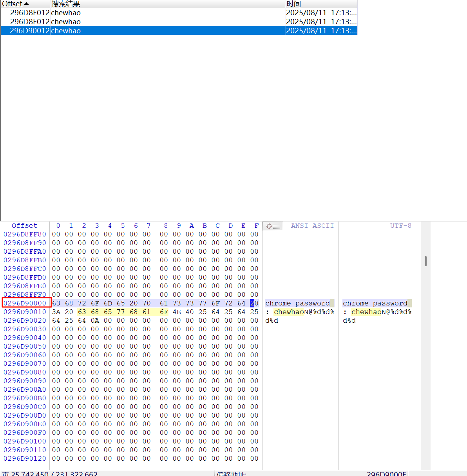The width and height of the screenshot is (467, 476).
Task: Select byte 4E in row 0296D90010
Action: pos(177,312)
